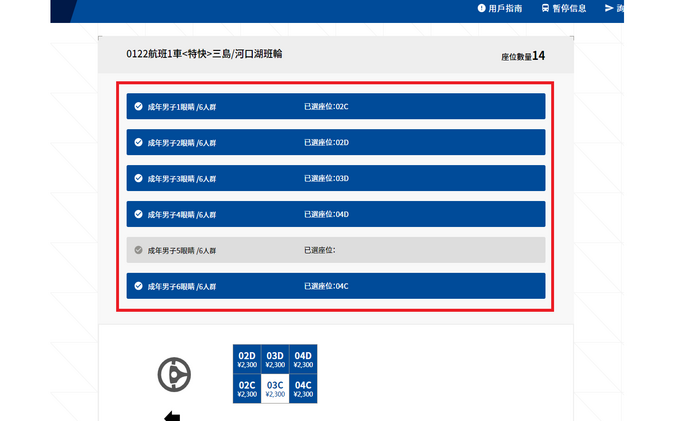The image size is (674, 421).
Task: Deselect seat 04C on seat map
Action: (x=303, y=389)
